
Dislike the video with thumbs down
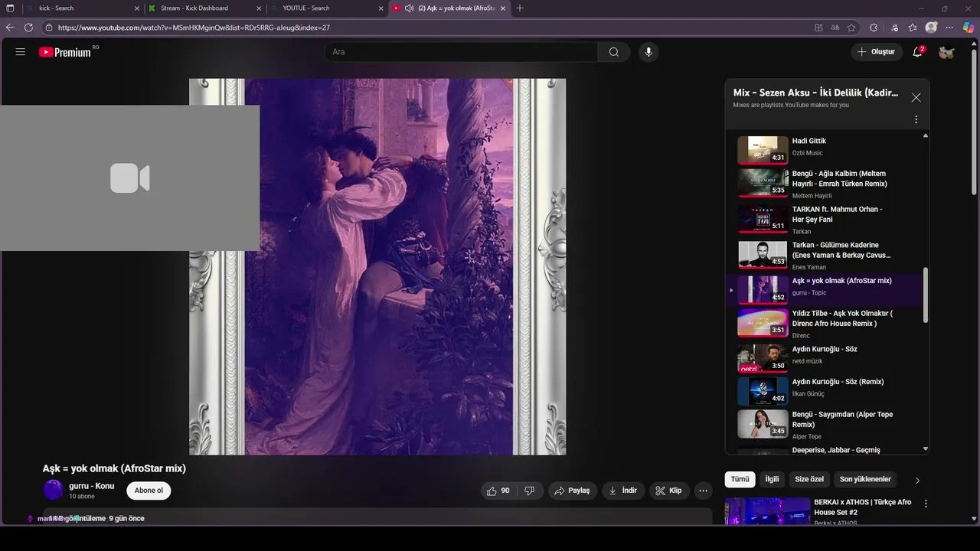coord(529,491)
